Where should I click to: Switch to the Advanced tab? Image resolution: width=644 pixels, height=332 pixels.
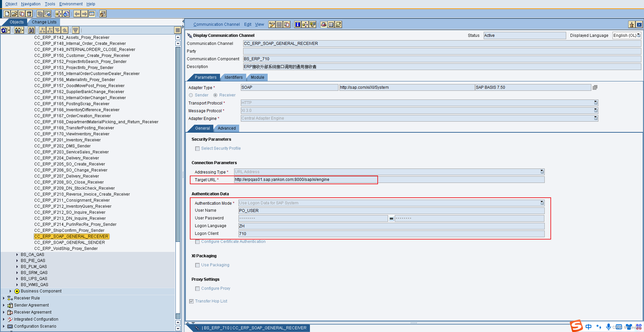point(227,128)
